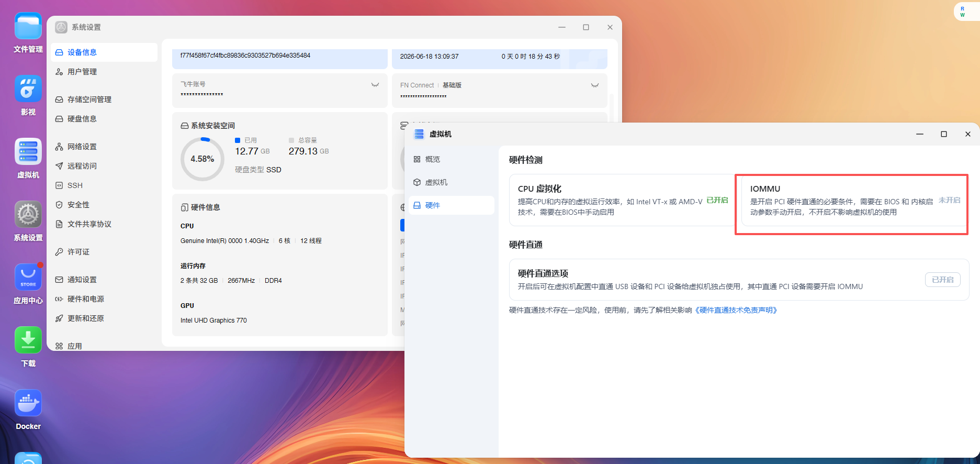Image resolution: width=980 pixels, height=464 pixels.
Task: Open the 应用中心 store icon
Action: [x=28, y=278]
